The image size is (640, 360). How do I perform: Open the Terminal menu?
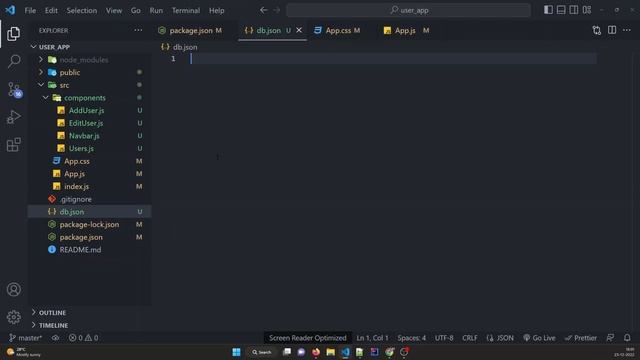tap(186, 11)
